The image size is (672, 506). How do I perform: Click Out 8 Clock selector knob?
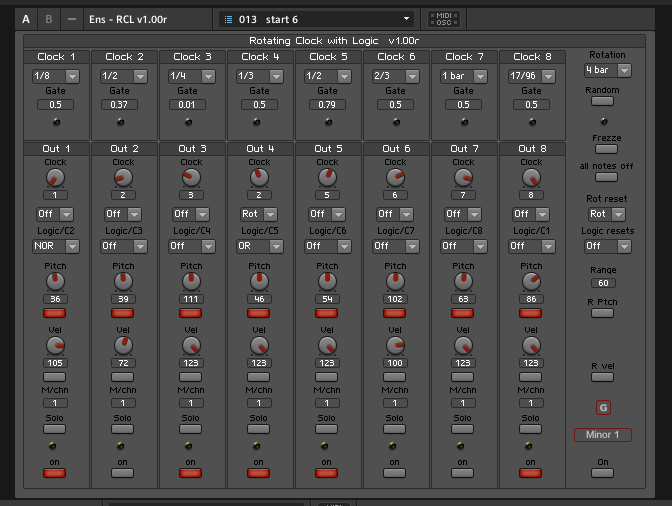[x=531, y=178]
